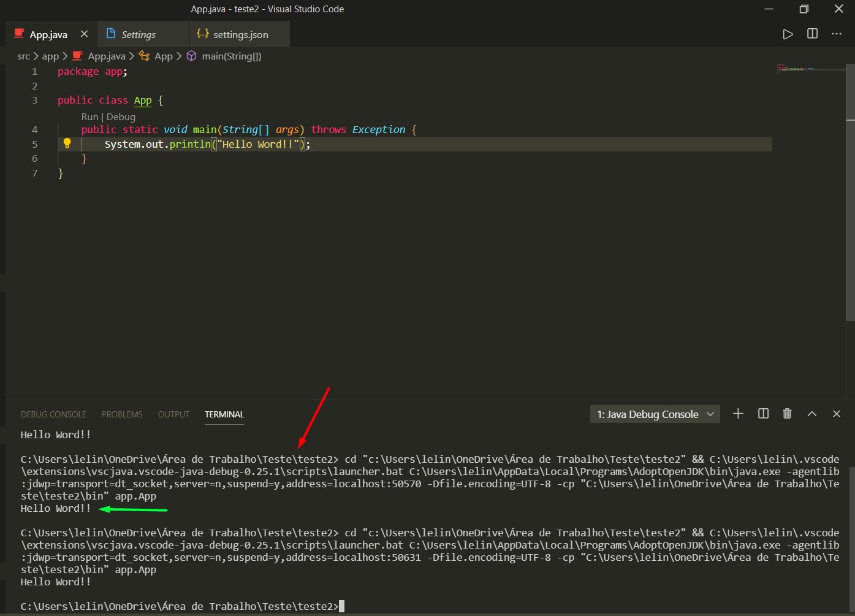This screenshot has height=616, width=855.
Task: Switch to the settings.json tab
Action: pos(240,34)
